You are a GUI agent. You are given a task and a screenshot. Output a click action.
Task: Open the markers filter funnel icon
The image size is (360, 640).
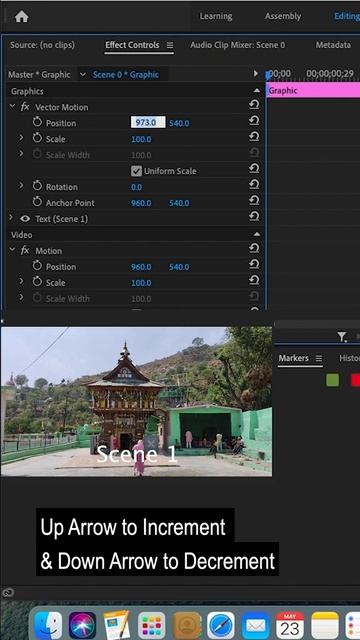342,337
